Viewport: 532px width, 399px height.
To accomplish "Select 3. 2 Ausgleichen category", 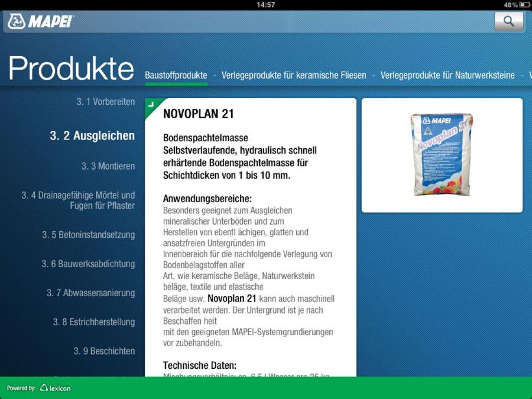I will [x=92, y=135].
